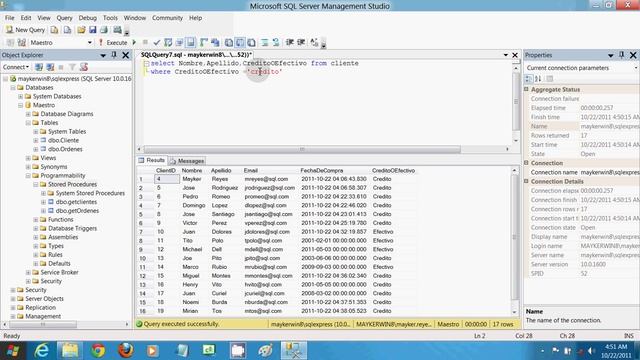Open Firefox from the taskbar
Image resolution: width=640 pixels, height=360 pixels.
(x=126, y=351)
